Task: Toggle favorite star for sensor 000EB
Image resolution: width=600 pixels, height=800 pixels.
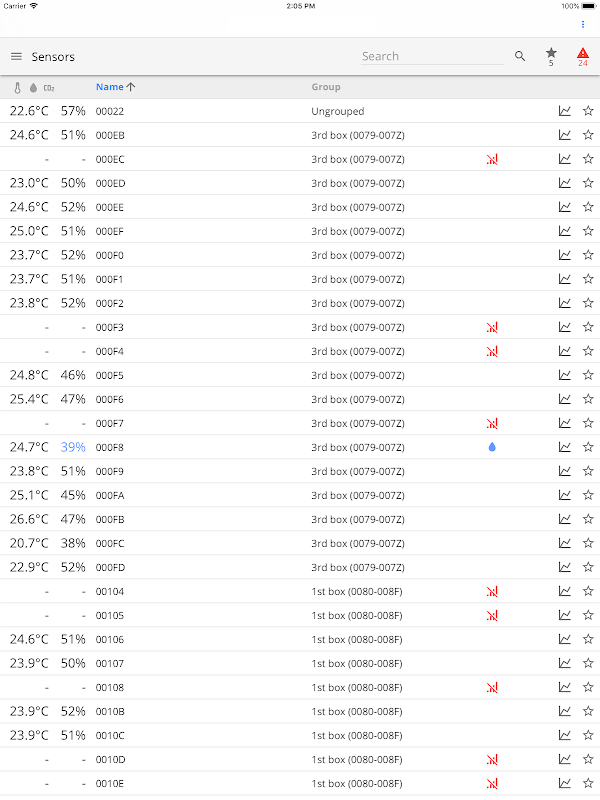Action: (588, 135)
